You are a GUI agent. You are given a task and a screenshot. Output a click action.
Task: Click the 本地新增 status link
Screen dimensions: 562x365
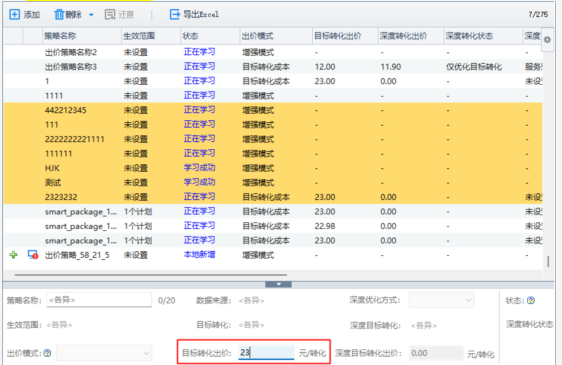coord(199,255)
